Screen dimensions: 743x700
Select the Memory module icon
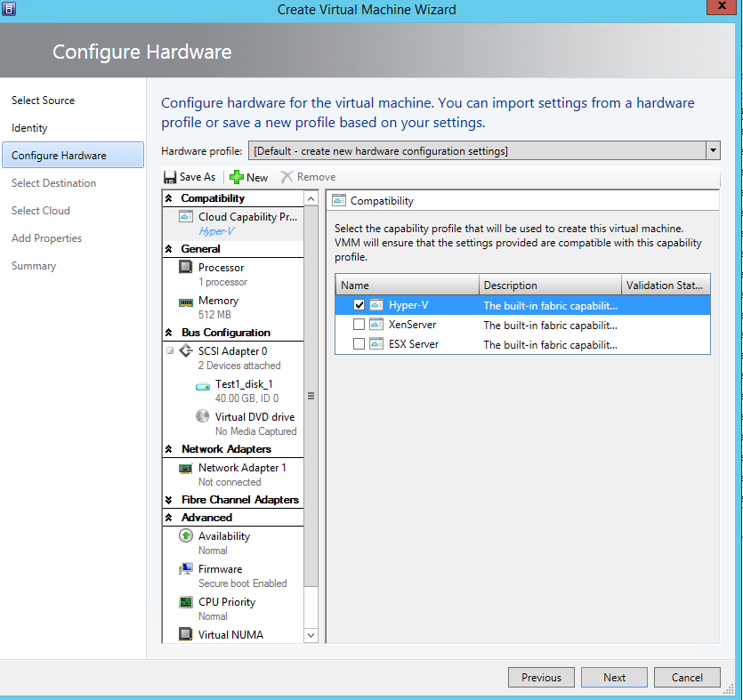(x=186, y=302)
